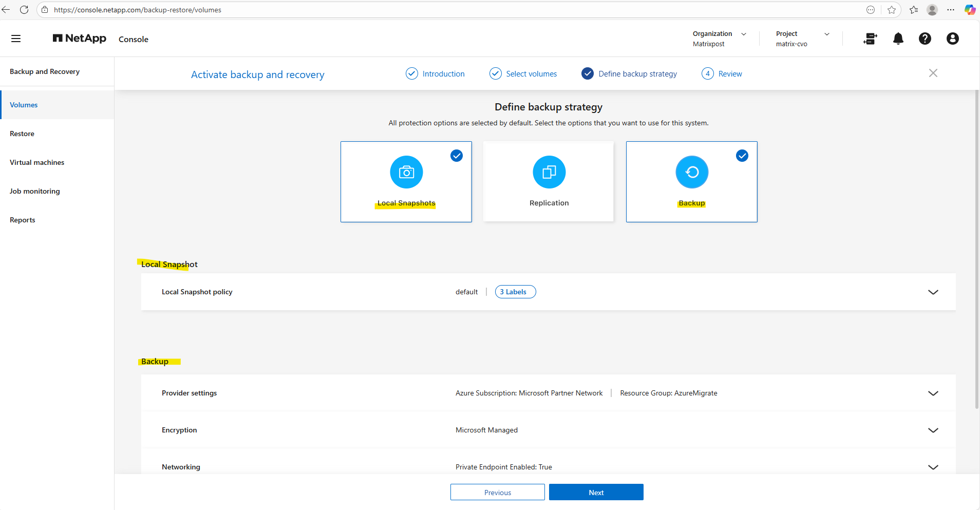Open the help question mark icon
This screenshot has height=510, width=980.
925,39
